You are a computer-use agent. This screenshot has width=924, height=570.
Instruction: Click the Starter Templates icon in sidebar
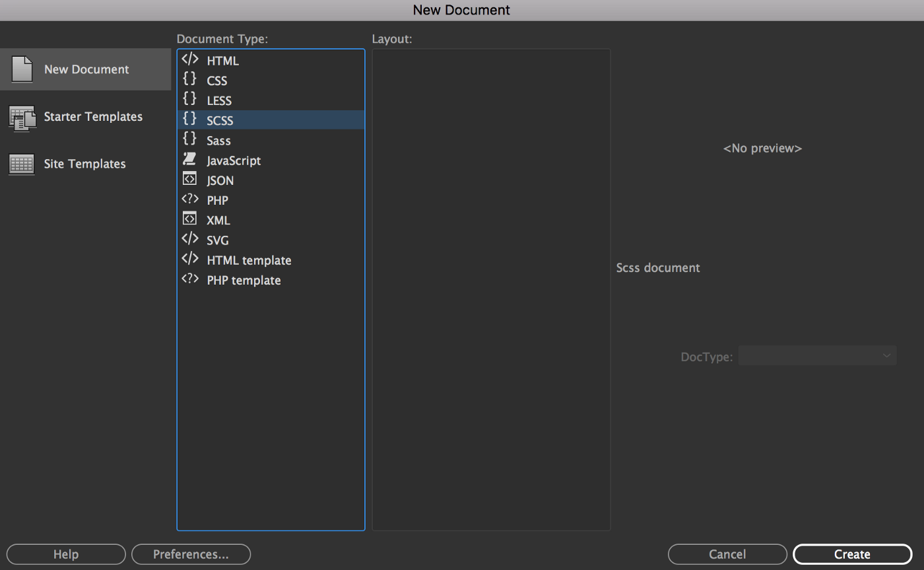tap(20, 116)
